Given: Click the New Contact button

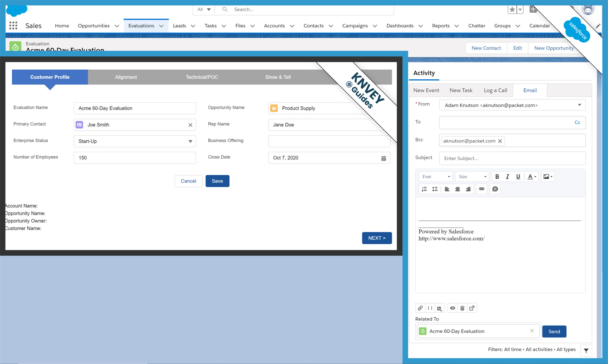Looking at the screenshot, I should [x=486, y=48].
